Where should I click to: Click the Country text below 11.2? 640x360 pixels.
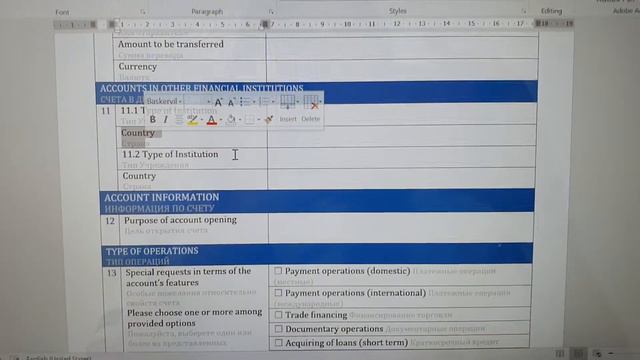click(139, 176)
